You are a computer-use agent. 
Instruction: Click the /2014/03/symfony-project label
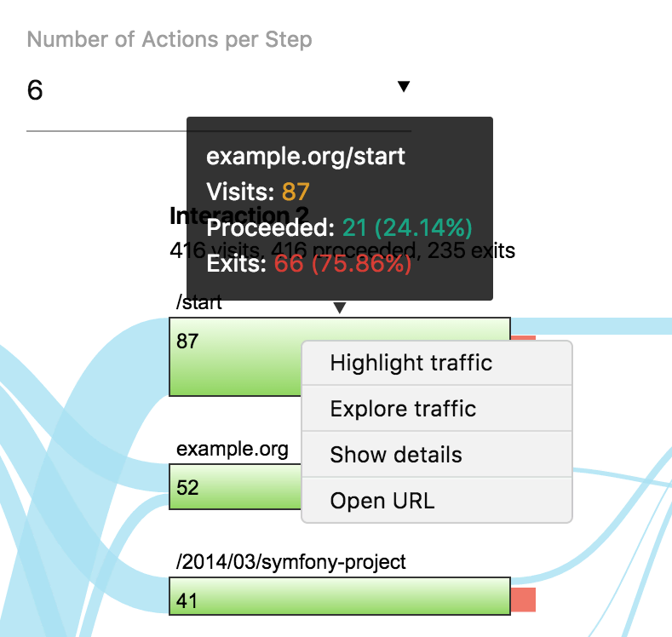[x=291, y=563]
